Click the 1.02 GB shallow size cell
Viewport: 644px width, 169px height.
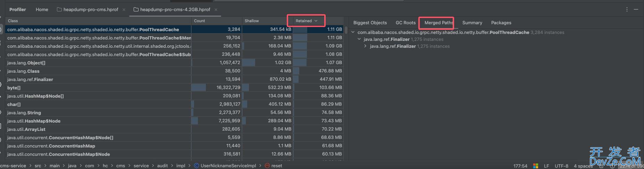click(x=267, y=63)
